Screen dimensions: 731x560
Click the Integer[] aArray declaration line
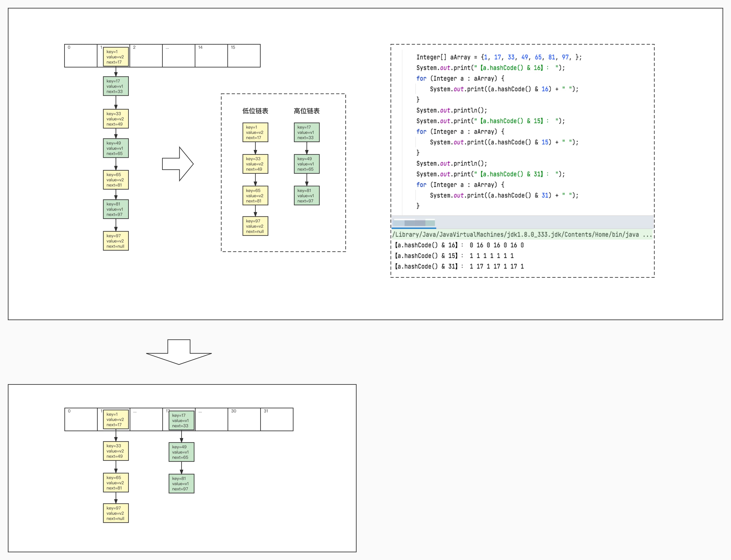coord(499,57)
